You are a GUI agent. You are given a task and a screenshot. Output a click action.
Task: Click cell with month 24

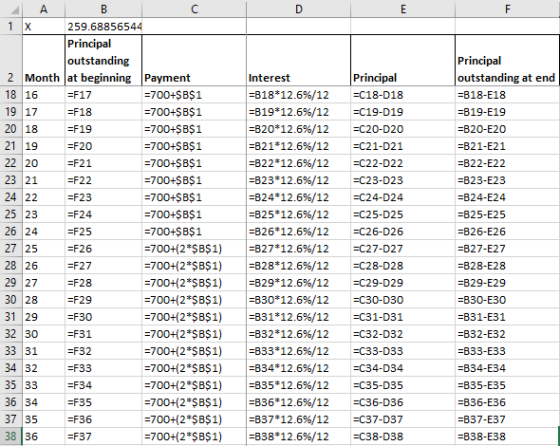coord(44,231)
